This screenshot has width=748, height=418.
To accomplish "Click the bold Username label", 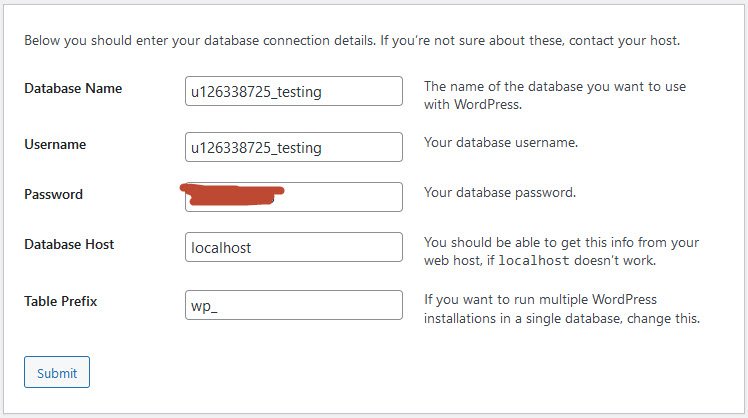I will 55,144.
